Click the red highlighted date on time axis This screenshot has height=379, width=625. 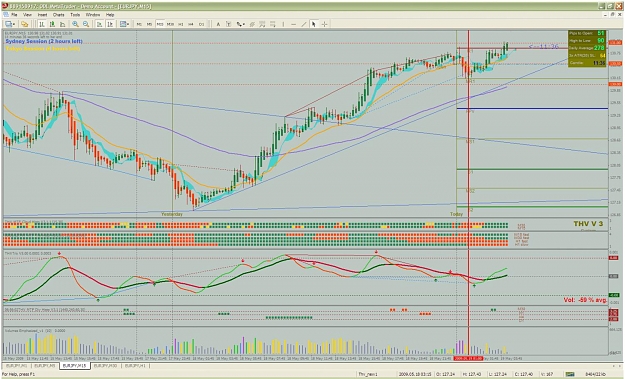pyautogui.click(x=468, y=358)
